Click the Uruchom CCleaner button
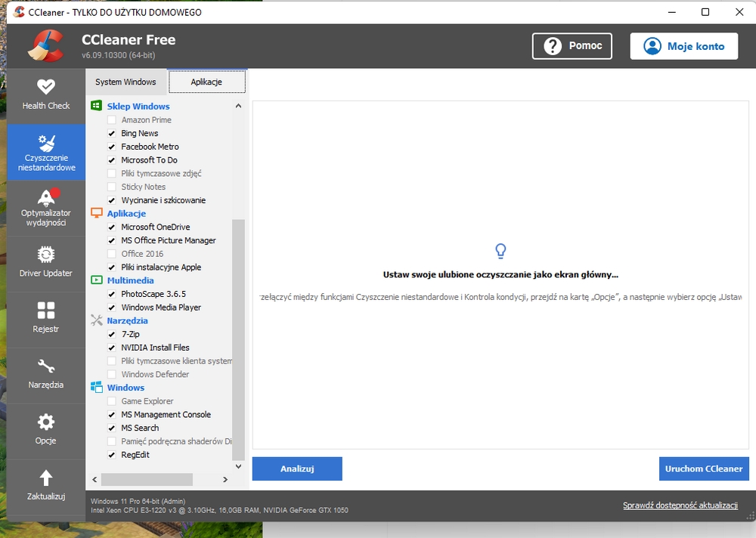Viewport: 756px width, 538px height. click(x=704, y=468)
